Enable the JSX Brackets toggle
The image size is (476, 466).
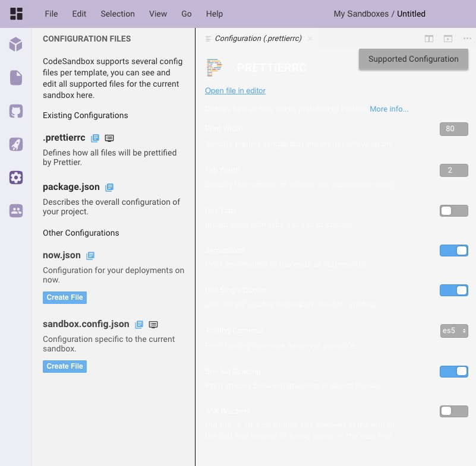click(x=454, y=411)
